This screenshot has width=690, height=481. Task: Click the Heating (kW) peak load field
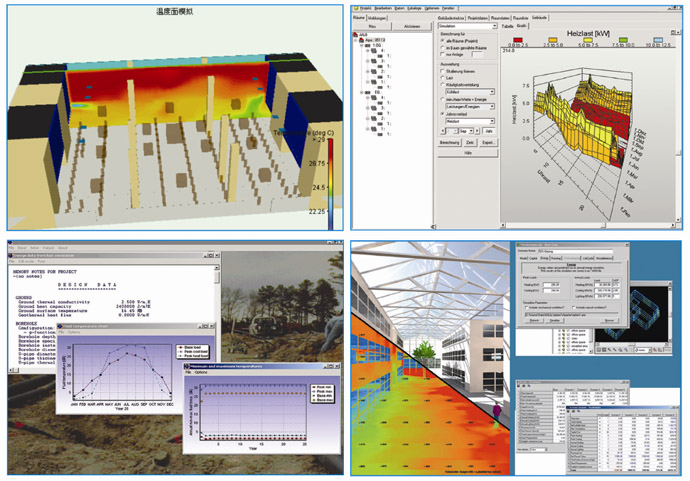[551, 285]
